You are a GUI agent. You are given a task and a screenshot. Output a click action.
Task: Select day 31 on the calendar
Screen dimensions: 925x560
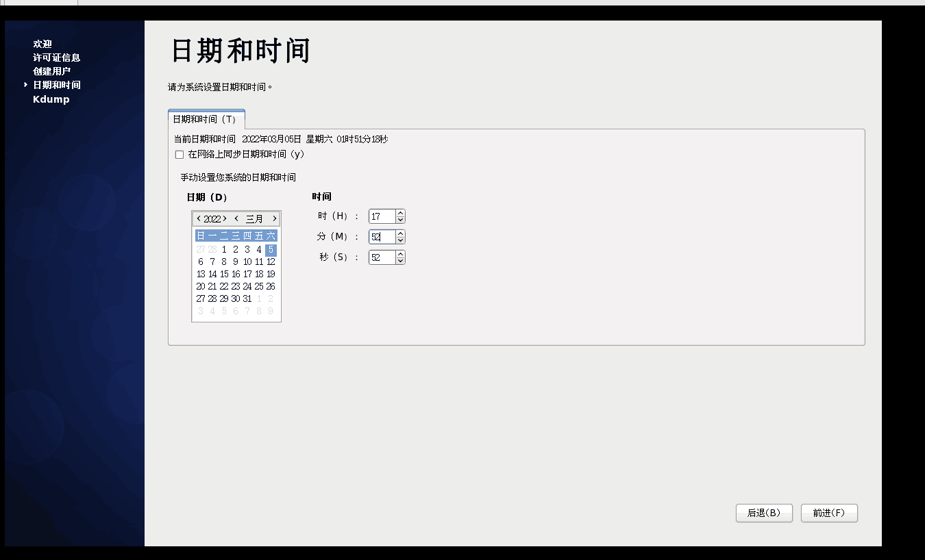click(247, 298)
